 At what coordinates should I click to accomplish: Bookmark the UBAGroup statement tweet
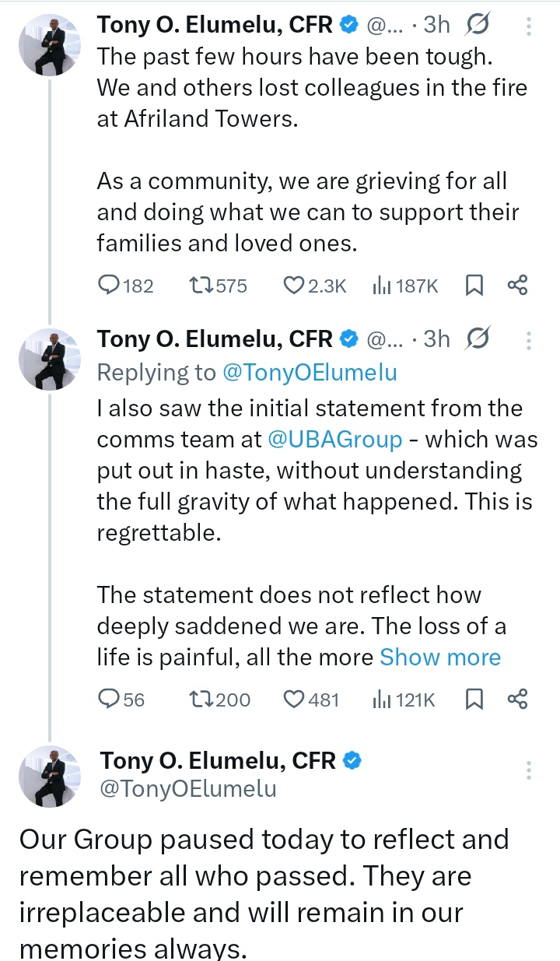click(x=474, y=700)
